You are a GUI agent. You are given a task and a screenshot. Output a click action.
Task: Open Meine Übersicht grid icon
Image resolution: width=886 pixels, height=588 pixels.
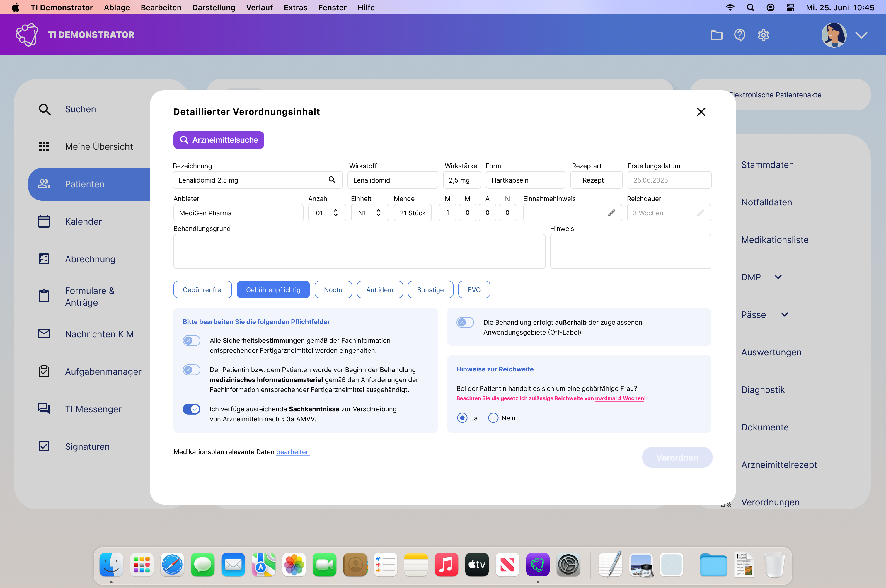(x=44, y=146)
